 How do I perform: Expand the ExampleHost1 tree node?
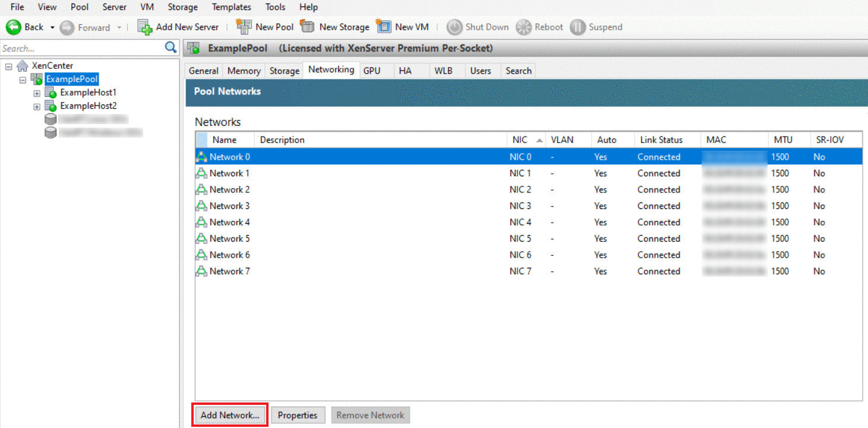(37, 93)
